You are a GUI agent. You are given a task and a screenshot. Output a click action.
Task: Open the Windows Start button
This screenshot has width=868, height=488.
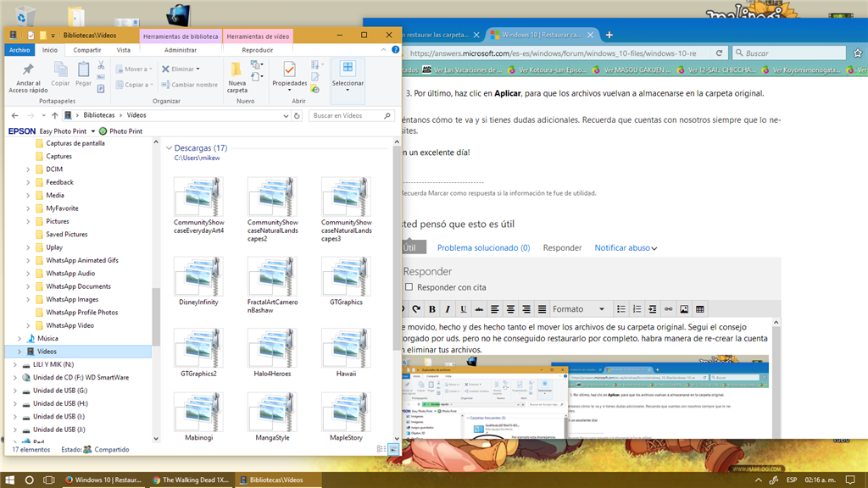point(9,480)
